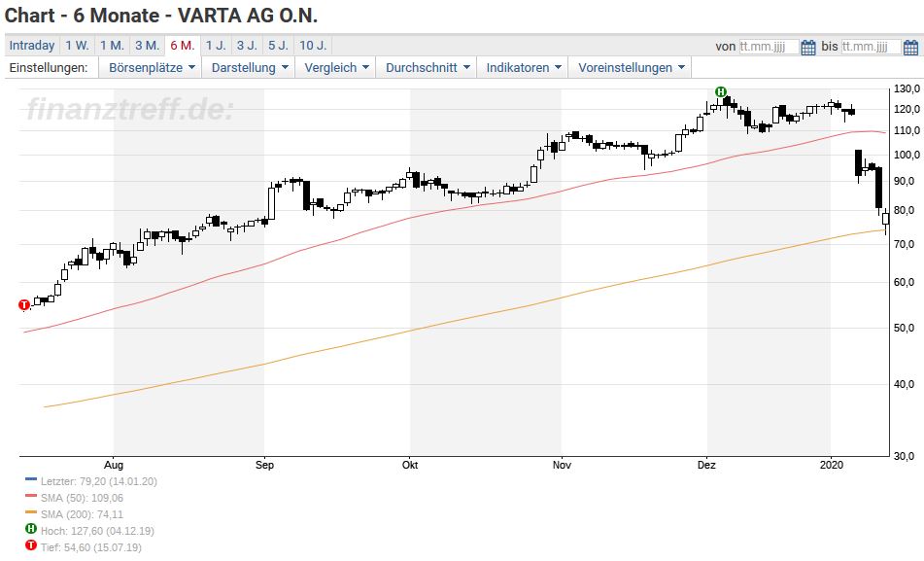Click the red T low-point marker on chart

(24, 305)
